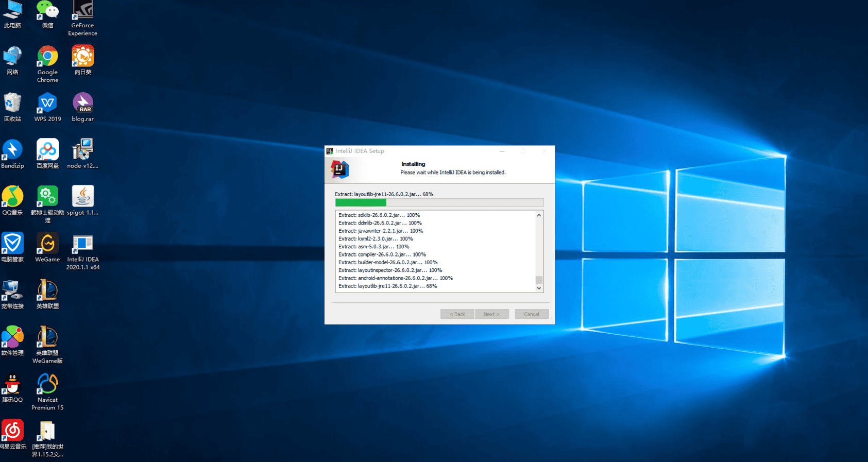Click the blog.rar archive icon
The width and height of the screenshot is (868, 462).
point(82,104)
